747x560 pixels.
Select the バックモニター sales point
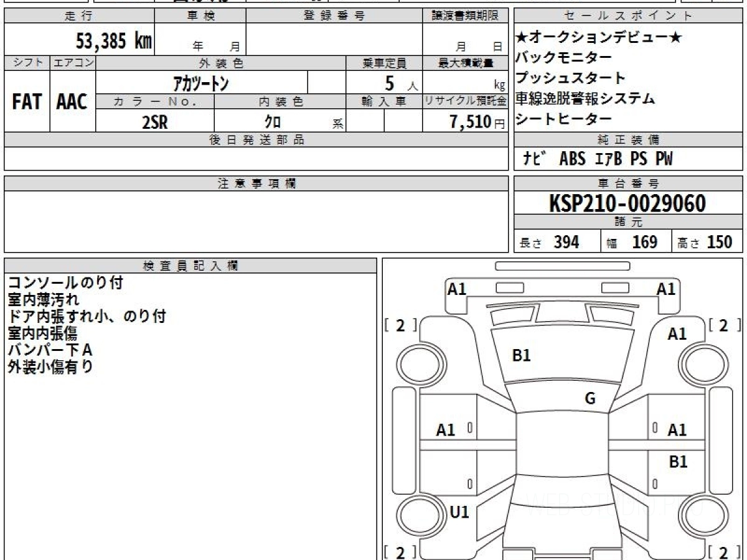click(x=564, y=58)
